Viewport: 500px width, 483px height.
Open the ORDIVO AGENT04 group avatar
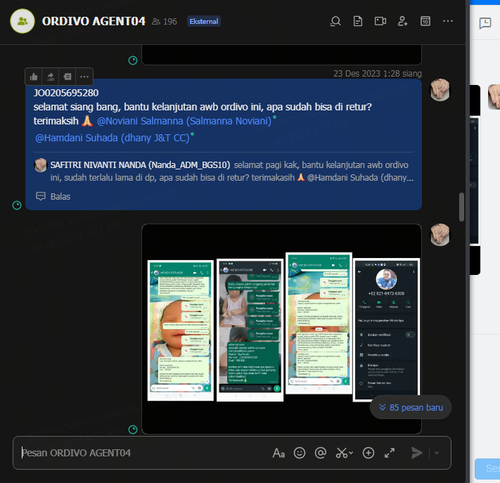pyautogui.click(x=22, y=21)
